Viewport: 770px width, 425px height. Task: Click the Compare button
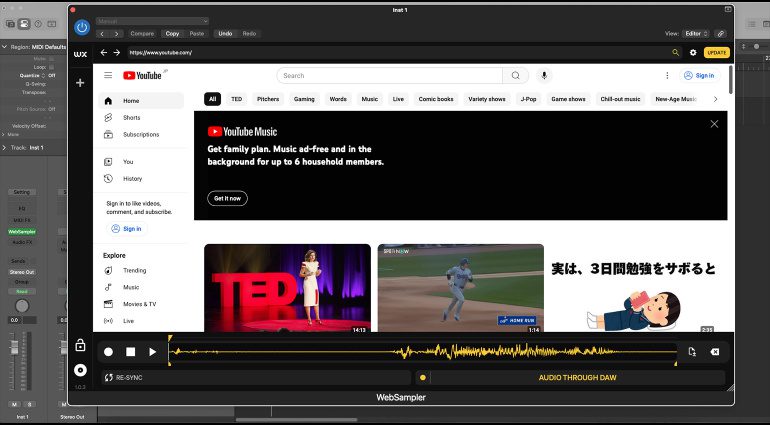point(142,34)
